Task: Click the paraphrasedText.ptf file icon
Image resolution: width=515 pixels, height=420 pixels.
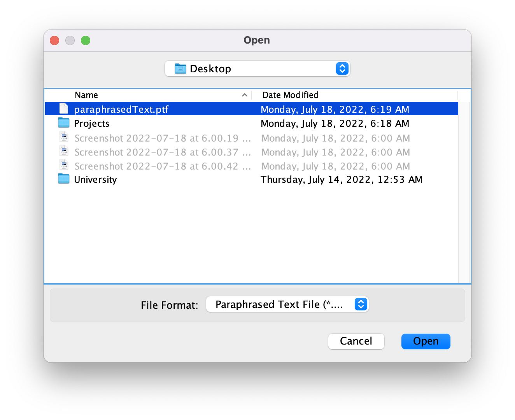Action: [64, 108]
